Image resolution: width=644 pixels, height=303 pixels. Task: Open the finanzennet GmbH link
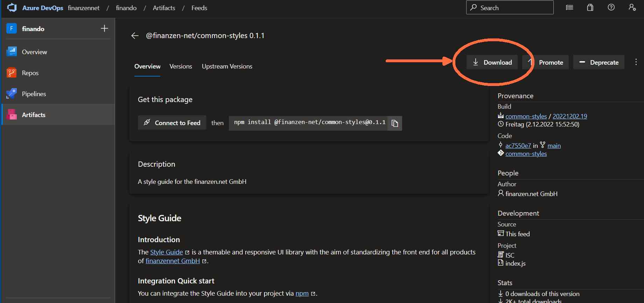(173, 261)
